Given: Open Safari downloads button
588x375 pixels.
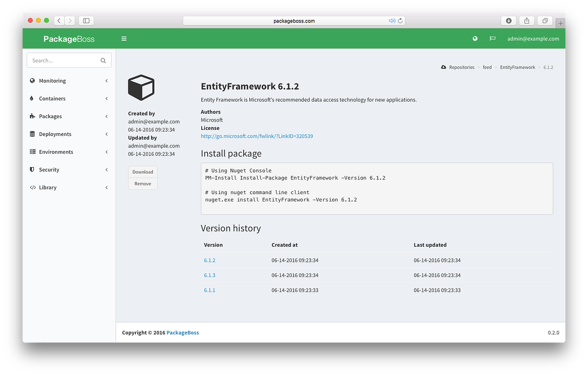Looking at the screenshot, I should pyautogui.click(x=509, y=21).
